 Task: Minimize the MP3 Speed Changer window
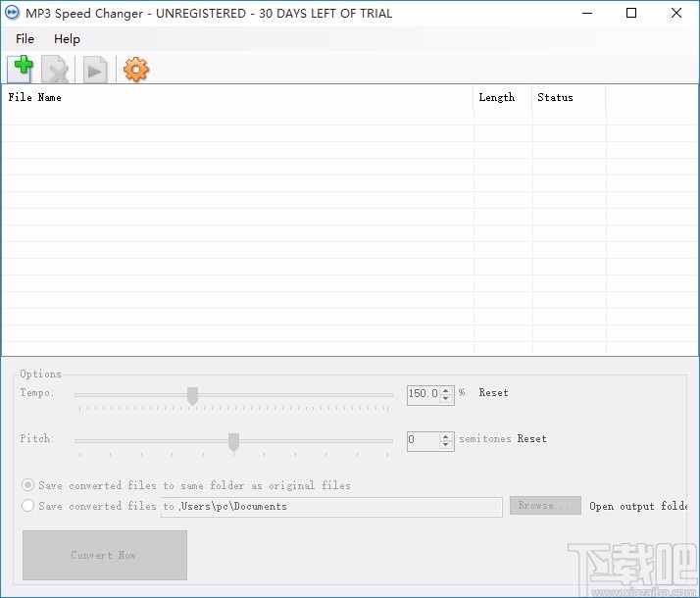(587, 13)
